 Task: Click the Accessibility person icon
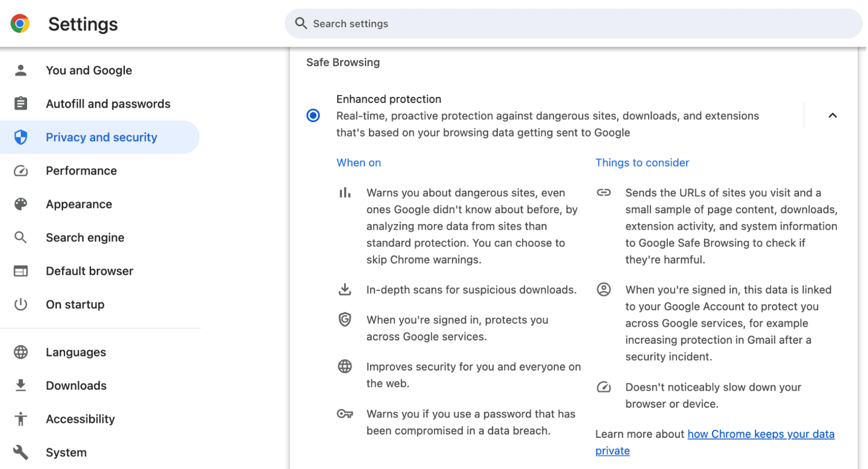(x=21, y=419)
